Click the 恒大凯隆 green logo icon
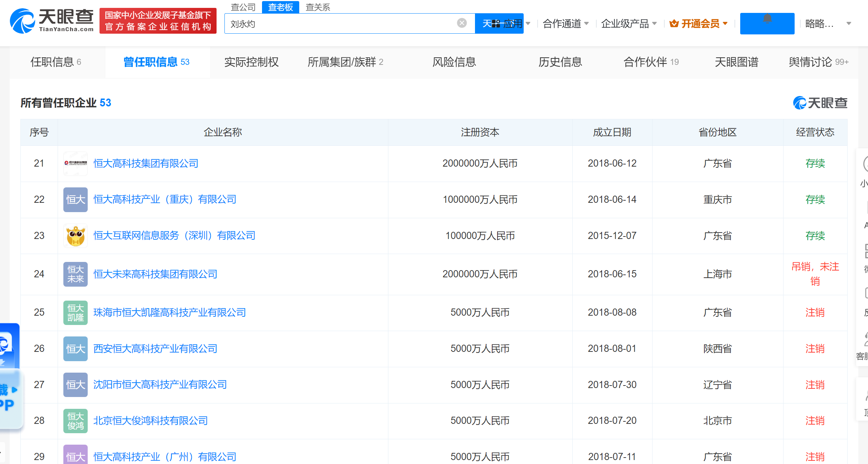 tap(76, 312)
